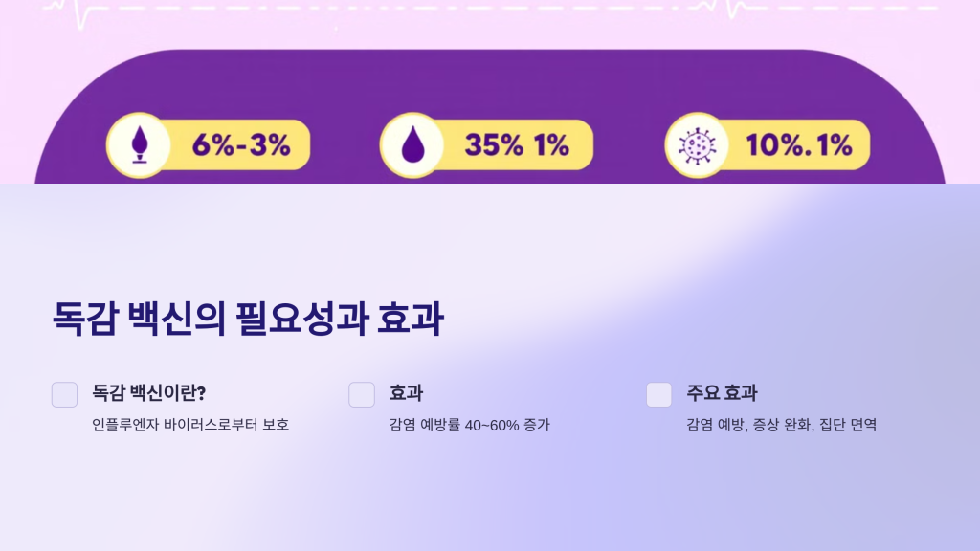
Task: Select the 주요 효과 heading text
Action: 722,393
